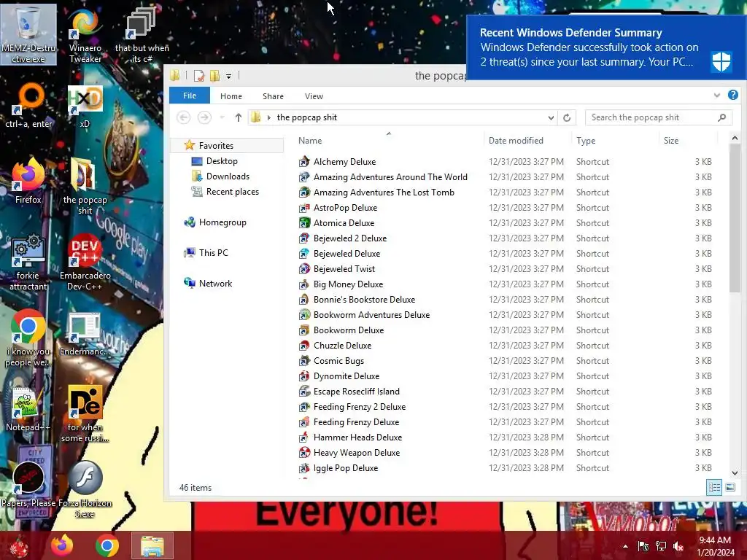Click the Action Center flag tray icon

643,546
